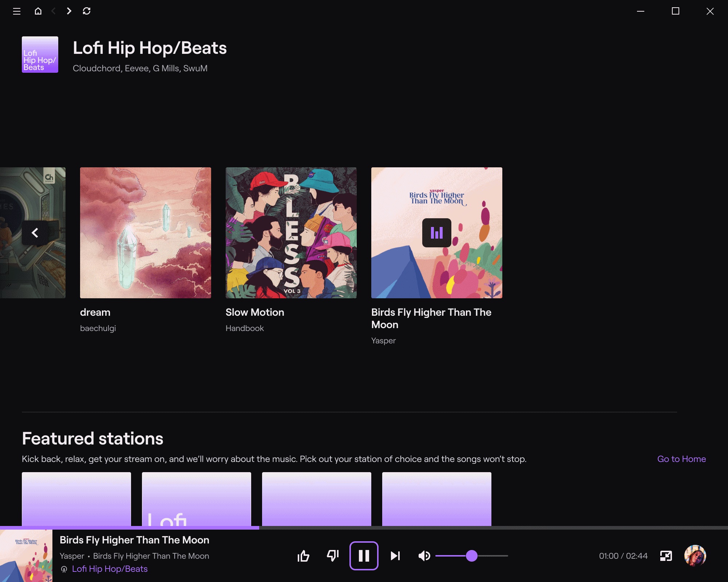The width and height of the screenshot is (728, 582).
Task: Open the Lofi featured station tile
Action: click(x=197, y=499)
